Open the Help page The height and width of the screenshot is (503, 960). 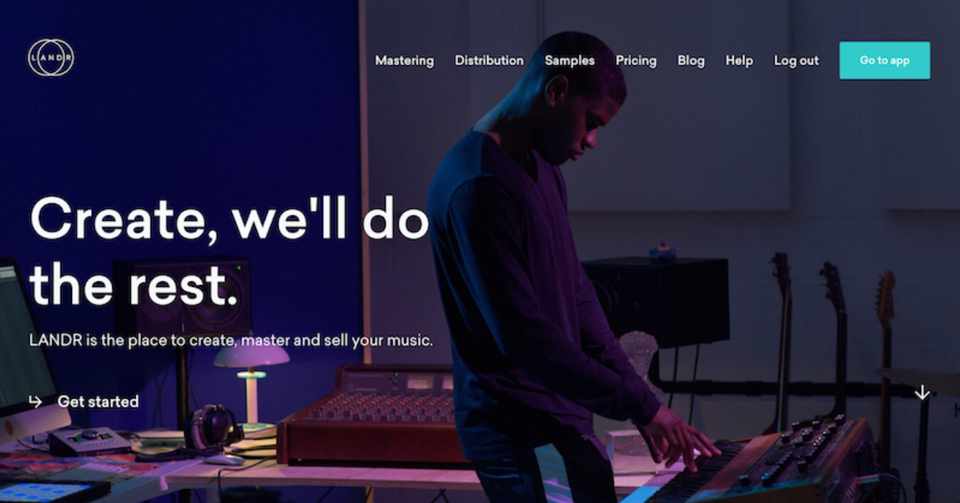pyautogui.click(x=739, y=61)
